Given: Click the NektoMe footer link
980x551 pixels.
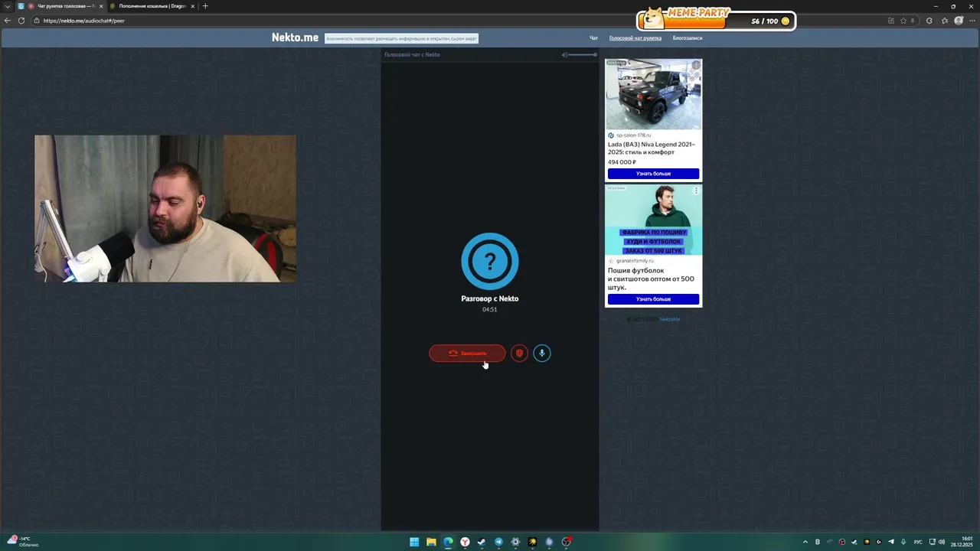Looking at the screenshot, I should [x=669, y=319].
